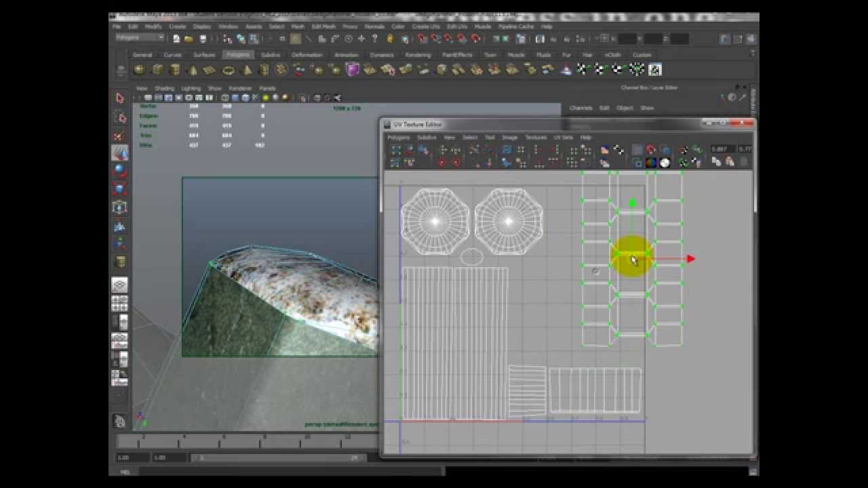Display alpha channel in UV Texture Editor

tap(665, 163)
